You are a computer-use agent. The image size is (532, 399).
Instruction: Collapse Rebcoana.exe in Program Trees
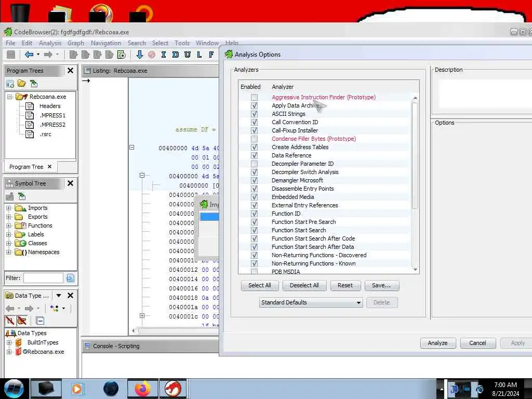coord(9,97)
